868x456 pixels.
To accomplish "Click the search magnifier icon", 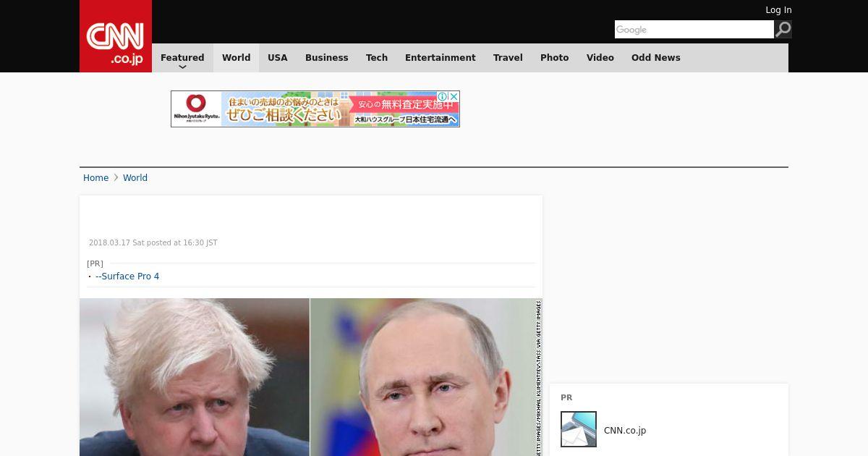I will coord(783,30).
